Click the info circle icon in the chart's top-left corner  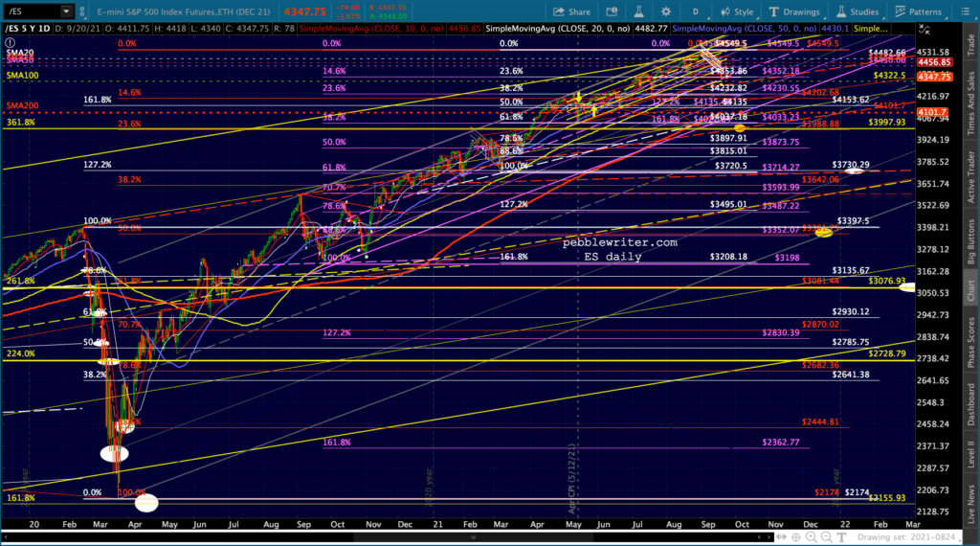[10, 43]
